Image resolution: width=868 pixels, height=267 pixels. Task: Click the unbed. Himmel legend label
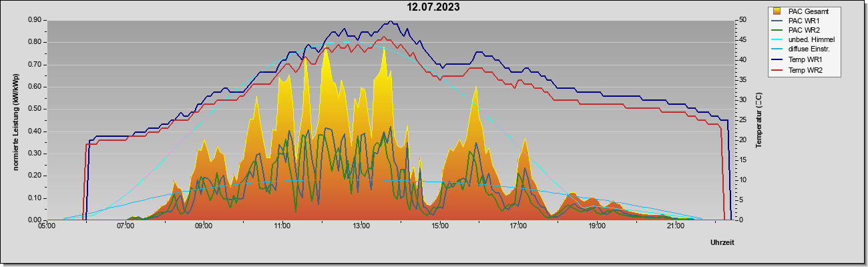811,41
